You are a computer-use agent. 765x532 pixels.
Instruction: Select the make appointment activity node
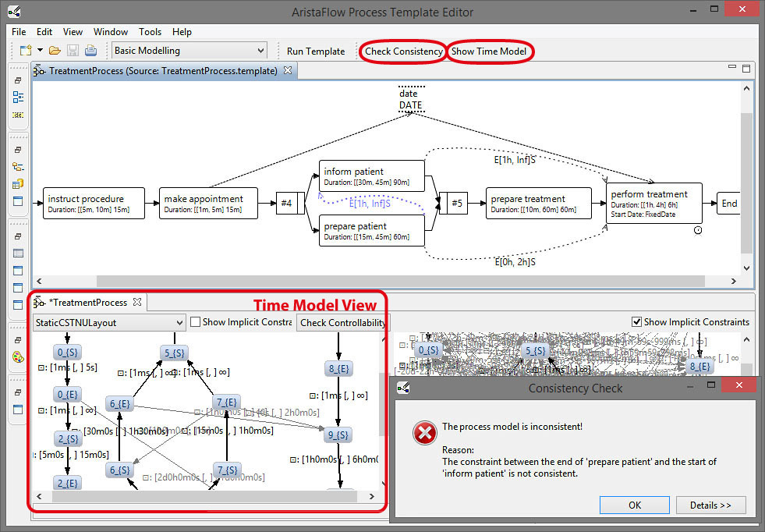point(208,203)
